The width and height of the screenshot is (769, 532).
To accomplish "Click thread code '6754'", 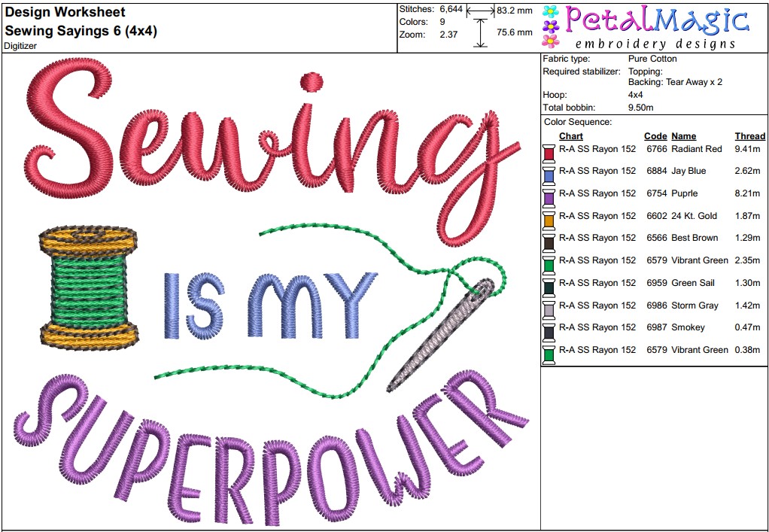I will (x=657, y=193).
